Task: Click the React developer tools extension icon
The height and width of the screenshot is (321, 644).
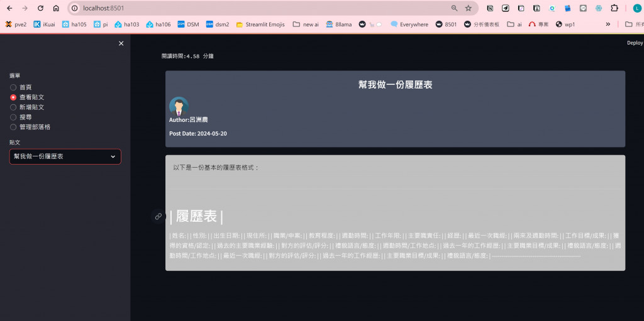Action: pos(599,8)
